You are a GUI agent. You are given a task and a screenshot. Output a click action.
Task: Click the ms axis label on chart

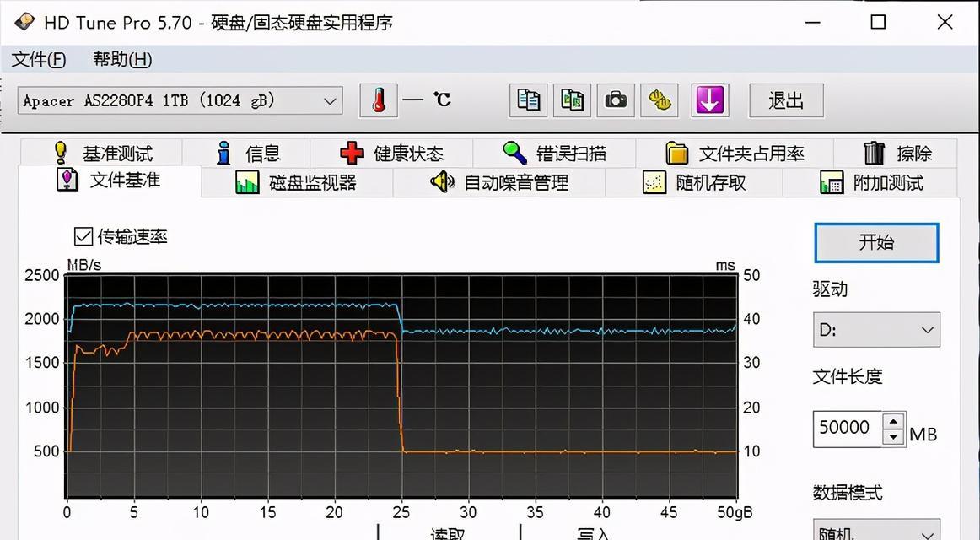(x=725, y=265)
